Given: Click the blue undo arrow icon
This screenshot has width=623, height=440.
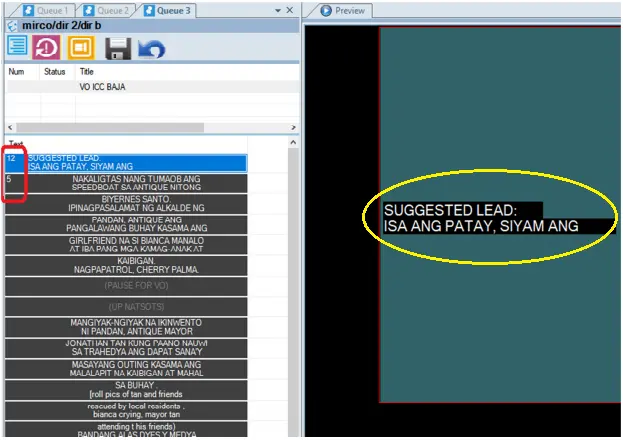Looking at the screenshot, I should [x=151, y=47].
